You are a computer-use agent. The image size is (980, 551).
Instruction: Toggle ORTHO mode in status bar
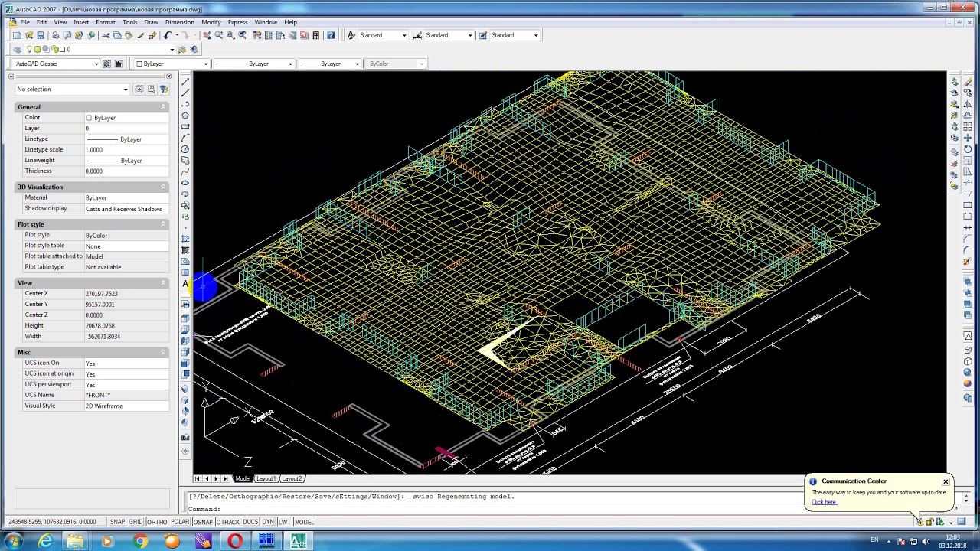point(157,522)
